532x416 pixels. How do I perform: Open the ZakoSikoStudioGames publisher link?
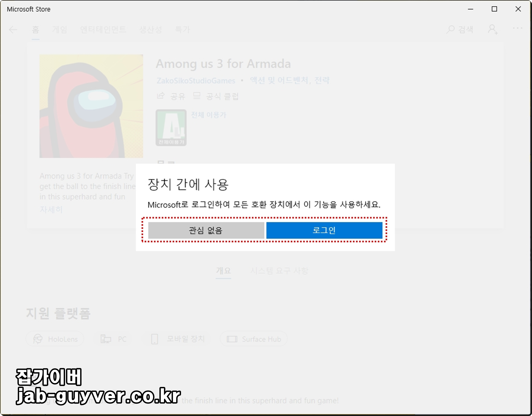click(196, 81)
